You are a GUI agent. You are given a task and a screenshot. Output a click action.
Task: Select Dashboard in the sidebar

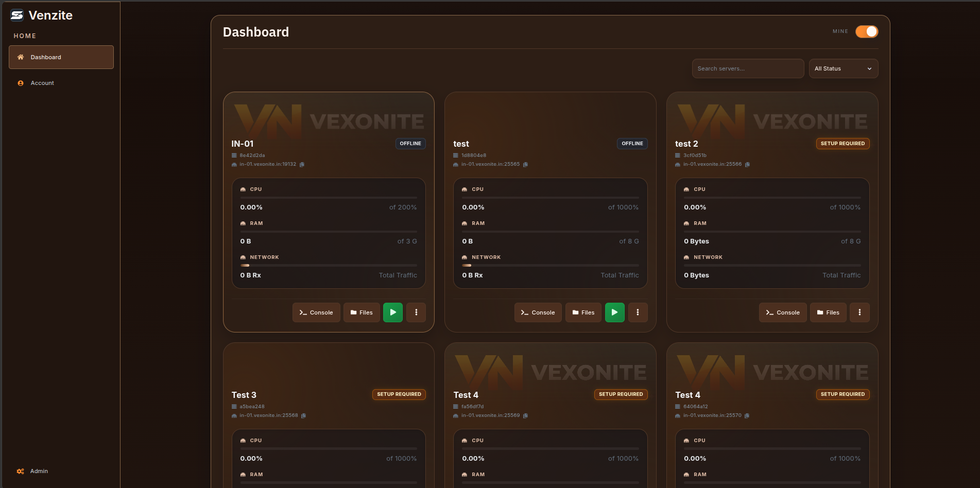[x=61, y=57]
